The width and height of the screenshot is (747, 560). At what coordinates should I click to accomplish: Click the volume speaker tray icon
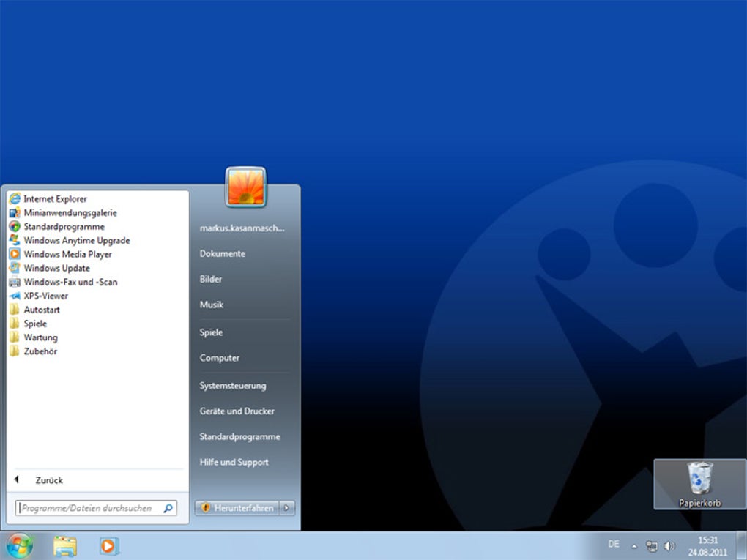(x=669, y=546)
